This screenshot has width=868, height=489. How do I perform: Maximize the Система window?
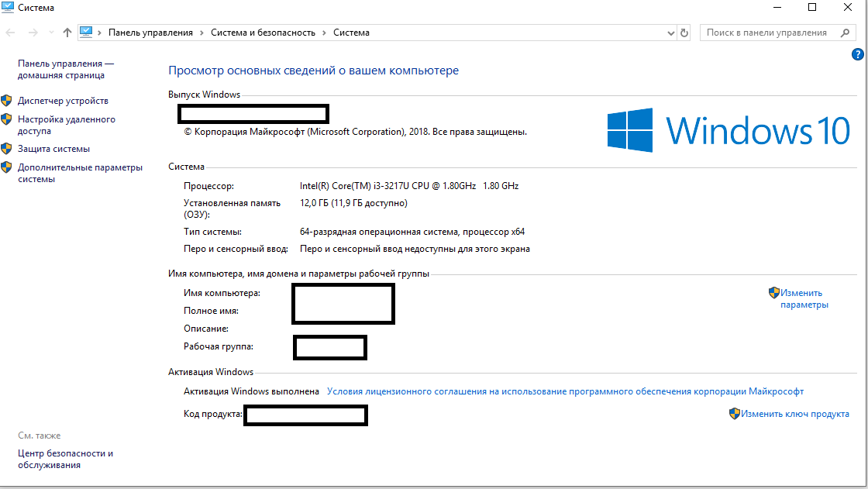[x=812, y=7]
